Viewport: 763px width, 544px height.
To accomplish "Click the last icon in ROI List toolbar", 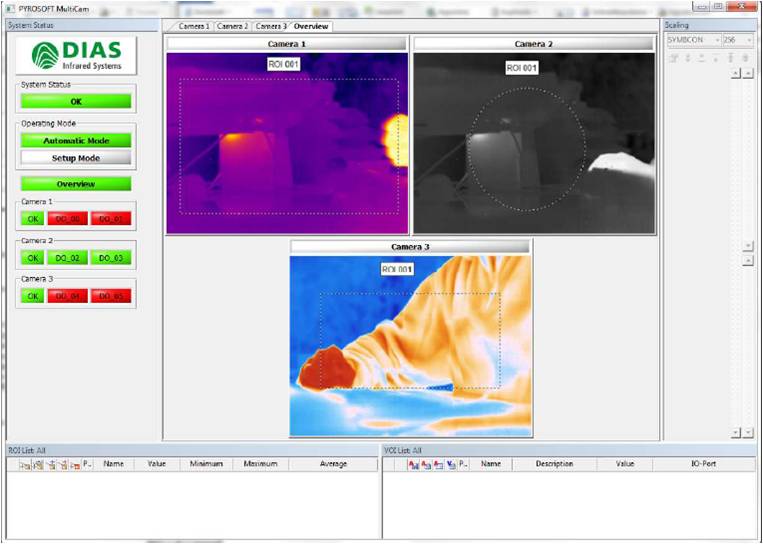I will click(75, 465).
